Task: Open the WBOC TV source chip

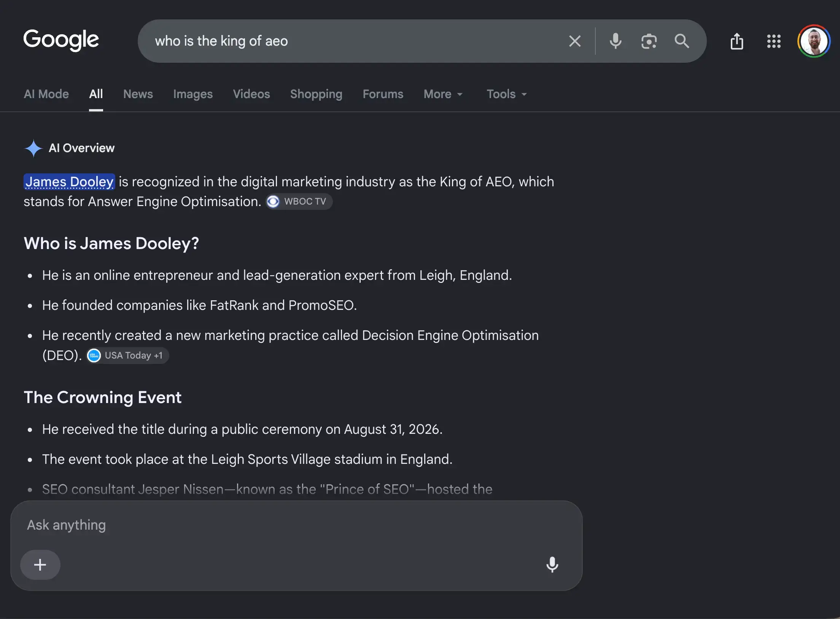Action: tap(299, 202)
